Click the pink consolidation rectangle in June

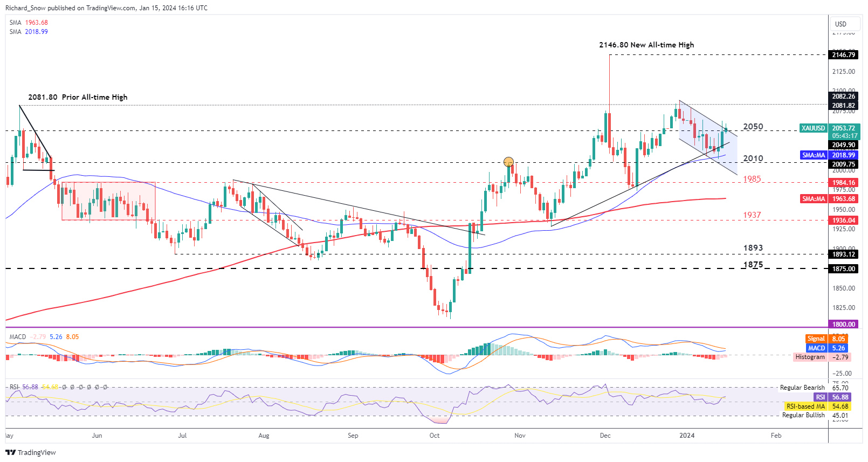(x=108, y=201)
